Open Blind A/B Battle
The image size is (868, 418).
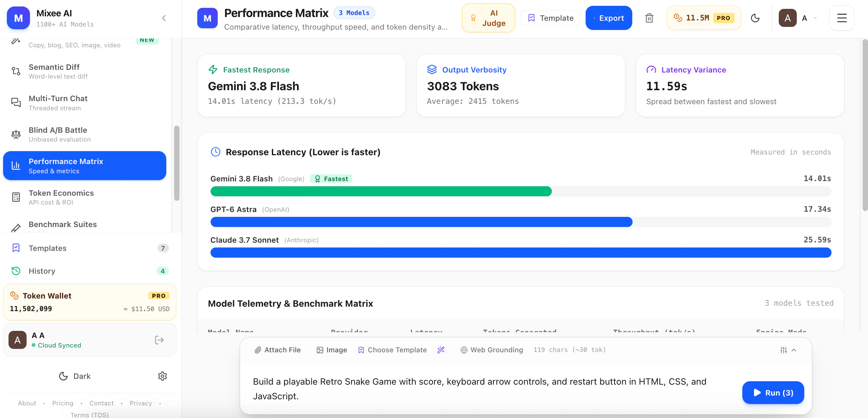pyautogui.click(x=84, y=134)
